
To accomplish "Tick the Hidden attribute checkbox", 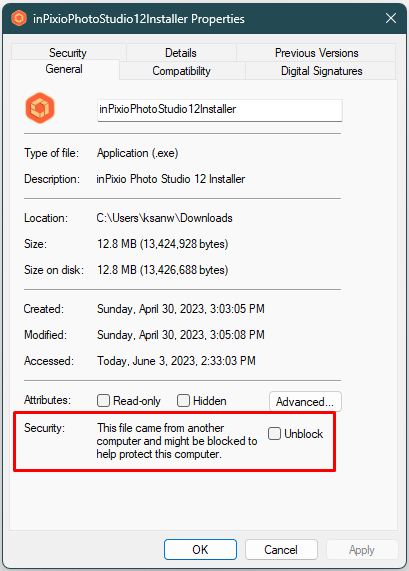I will [x=183, y=401].
